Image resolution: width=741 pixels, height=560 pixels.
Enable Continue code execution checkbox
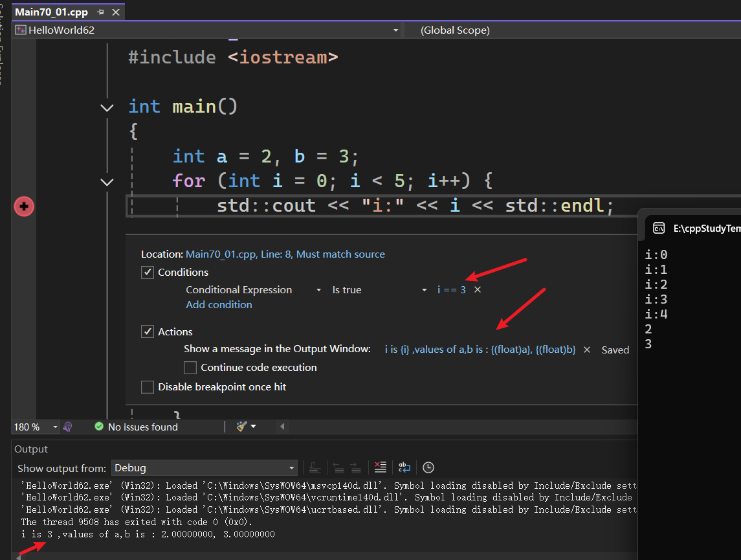click(190, 368)
